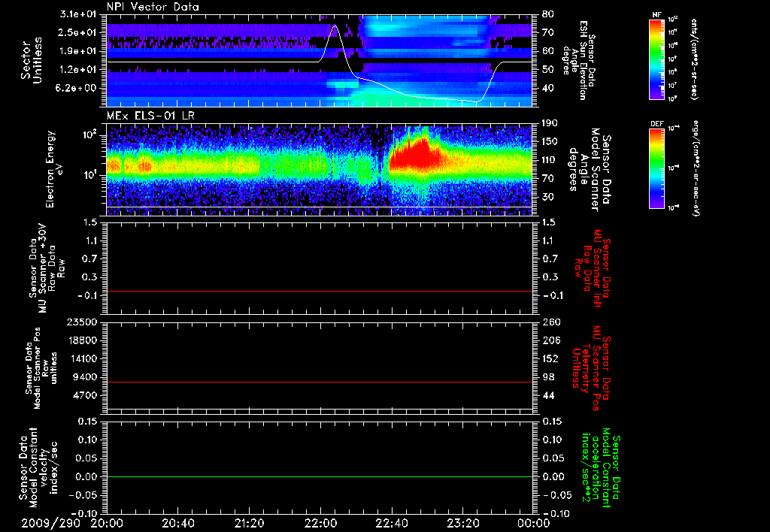The height and width of the screenshot is (532, 770).
Task: Click the Model Scanner Angle degrees axis label
Action: [590, 170]
